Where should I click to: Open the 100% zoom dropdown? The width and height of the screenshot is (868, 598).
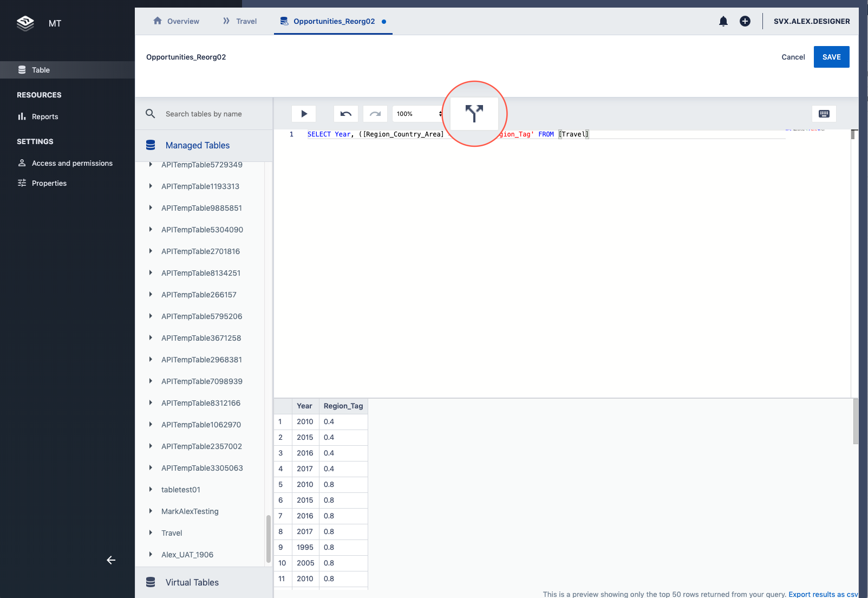point(418,114)
